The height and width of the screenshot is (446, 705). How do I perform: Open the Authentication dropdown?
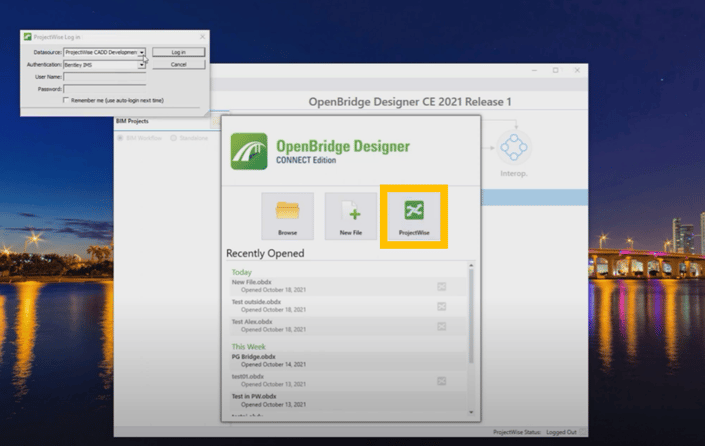pos(142,65)
